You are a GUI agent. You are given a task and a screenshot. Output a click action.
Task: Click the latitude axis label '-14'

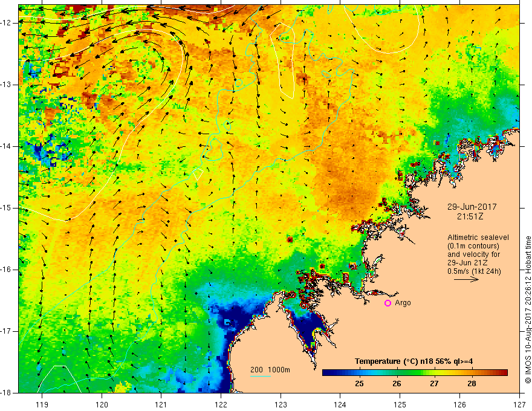click(7, 146)
